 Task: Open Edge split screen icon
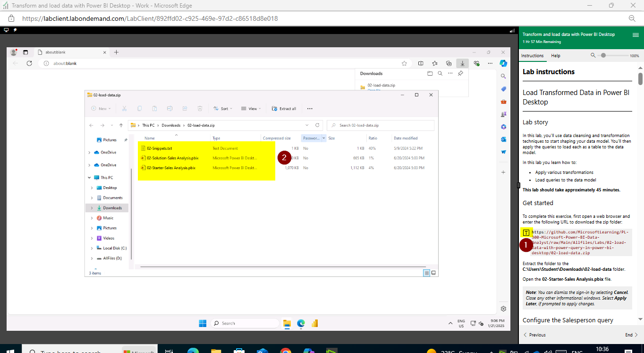click(421, 63)
